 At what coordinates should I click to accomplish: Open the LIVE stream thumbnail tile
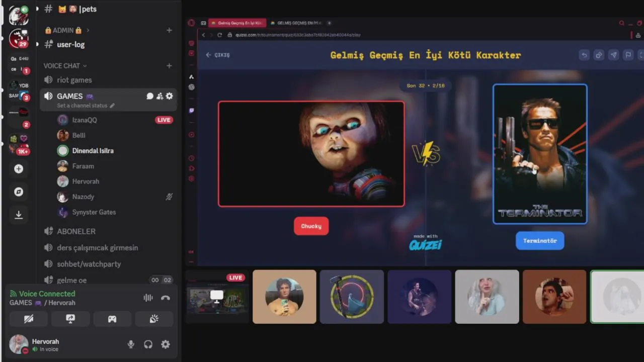217,297
